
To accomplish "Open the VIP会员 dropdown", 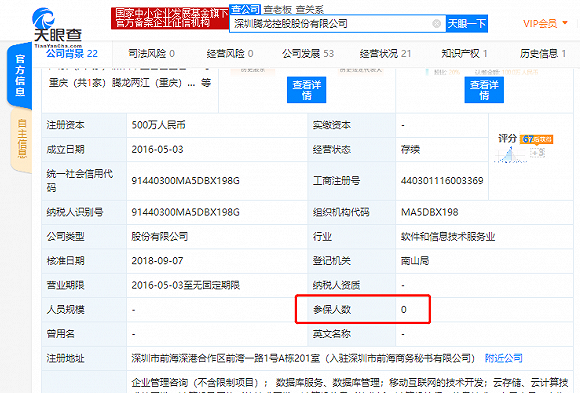I will (545, 24).
